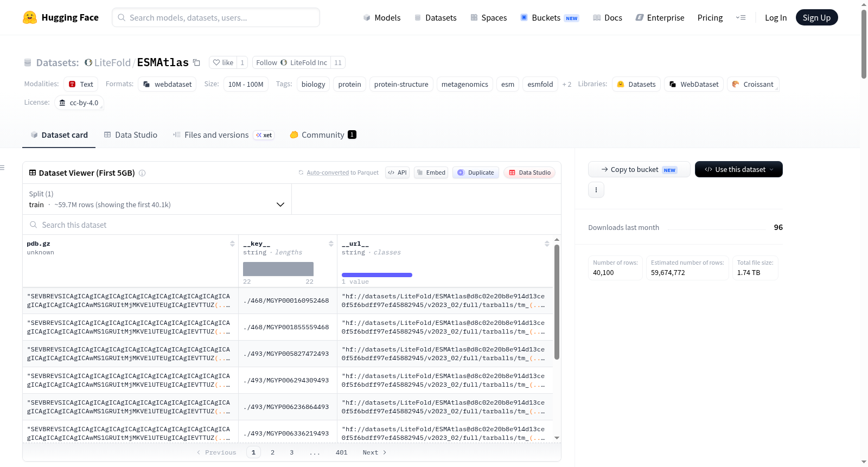
Task: Select the esm tag
Action: [x=507, y=84]
